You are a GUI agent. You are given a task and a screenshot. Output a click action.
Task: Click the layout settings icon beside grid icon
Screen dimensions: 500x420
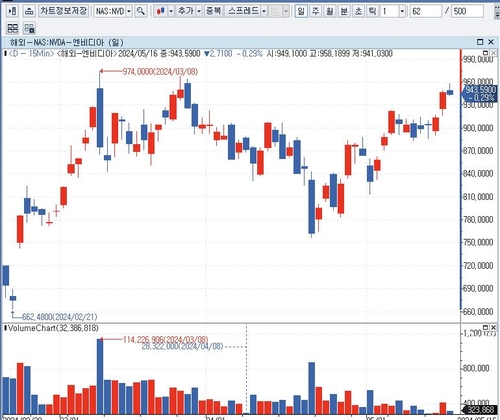[x=29, y=28]
